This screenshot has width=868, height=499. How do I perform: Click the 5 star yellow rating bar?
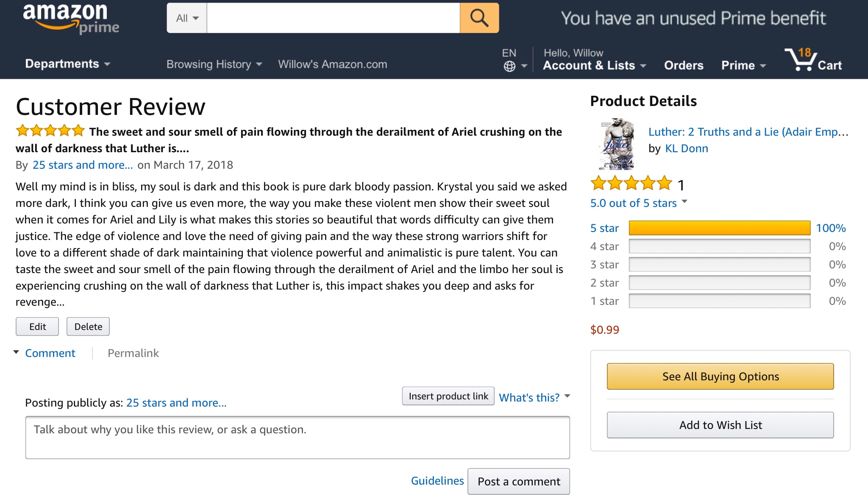point(719,228)
